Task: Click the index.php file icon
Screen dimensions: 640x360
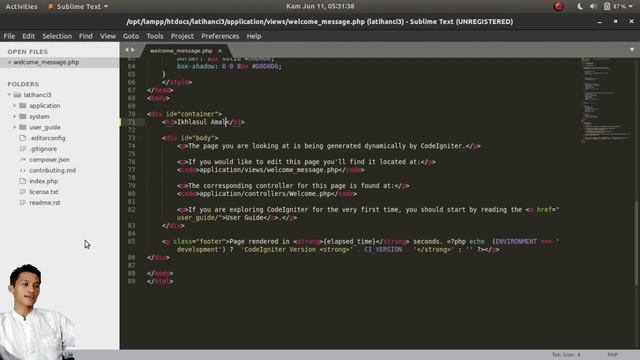Action: (x=23, y=181)
